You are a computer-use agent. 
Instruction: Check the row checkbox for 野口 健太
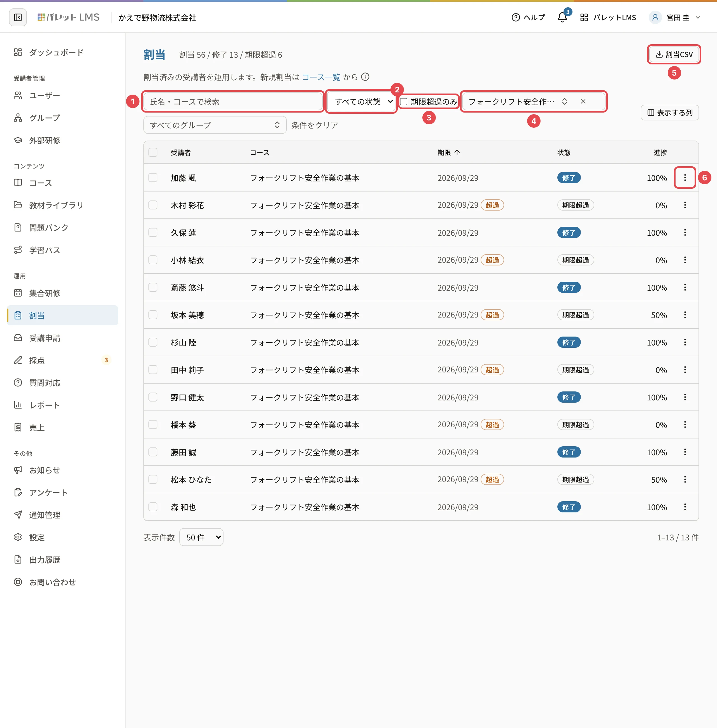(153, 398)
